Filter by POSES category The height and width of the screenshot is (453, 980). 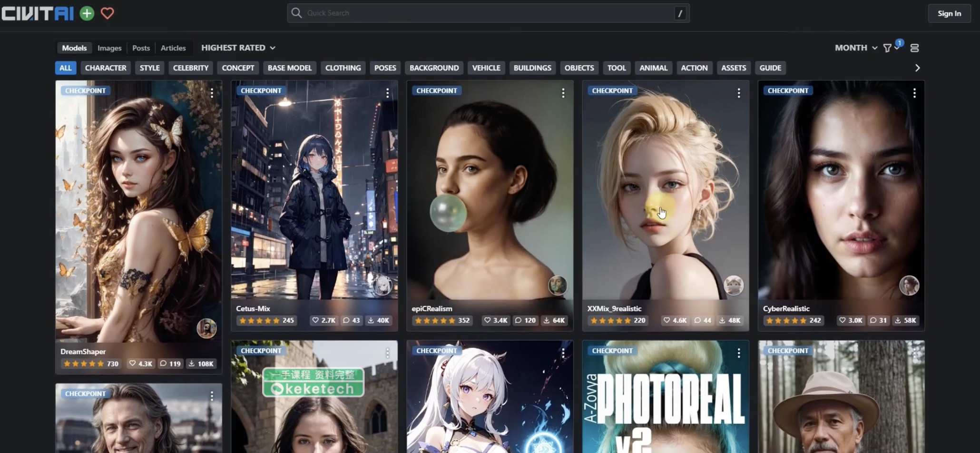tap(385, 68)
